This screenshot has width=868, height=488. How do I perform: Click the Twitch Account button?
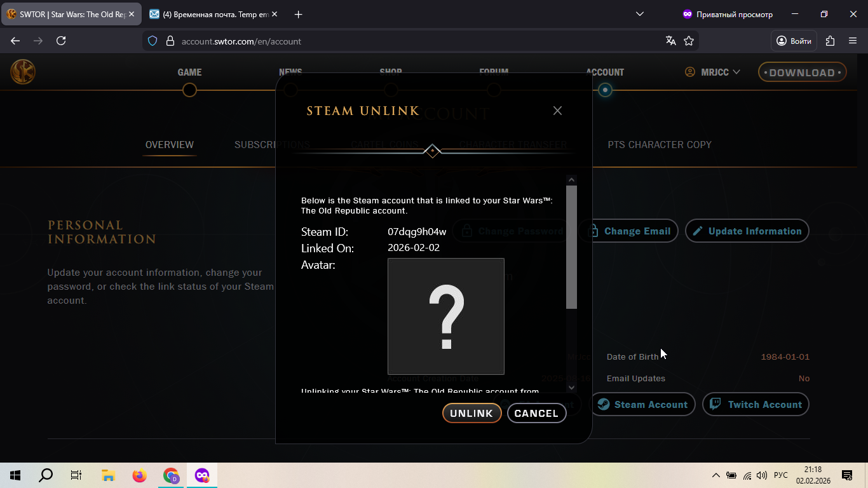tap(756, 404)
